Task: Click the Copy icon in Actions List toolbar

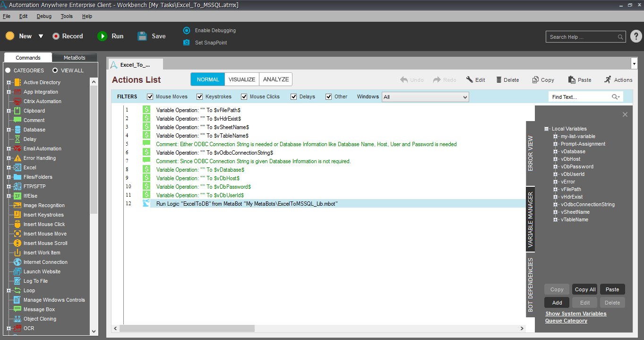Action: pos(535,80)
